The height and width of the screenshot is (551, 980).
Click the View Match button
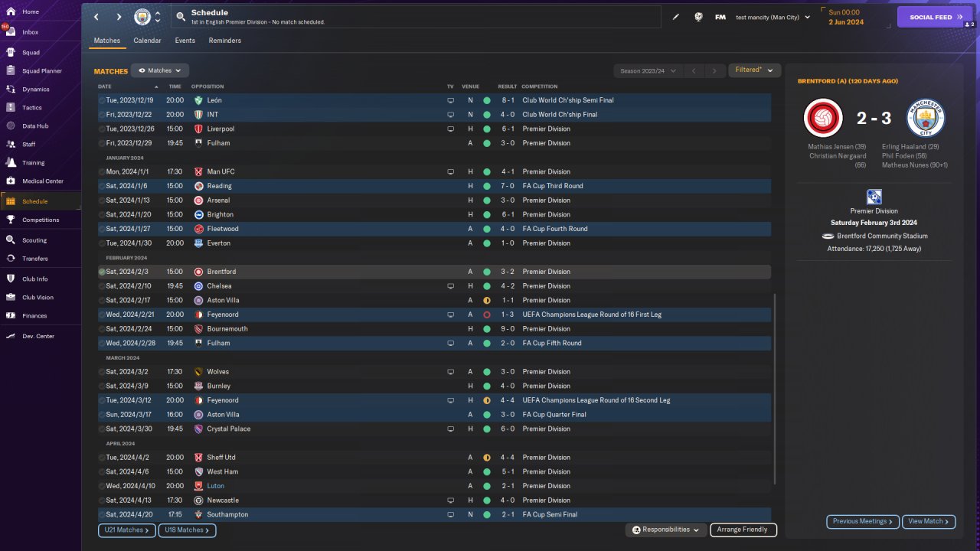tap(929, 521)
